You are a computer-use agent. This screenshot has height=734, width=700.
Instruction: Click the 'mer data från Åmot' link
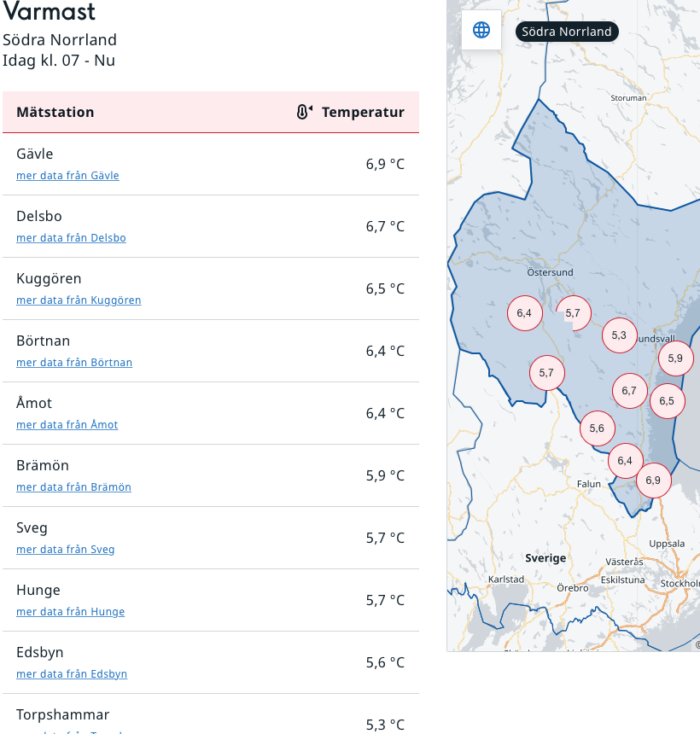point(67,425)
